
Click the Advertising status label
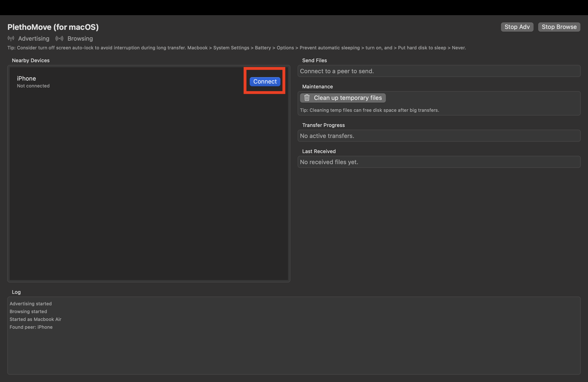(34, 39)
